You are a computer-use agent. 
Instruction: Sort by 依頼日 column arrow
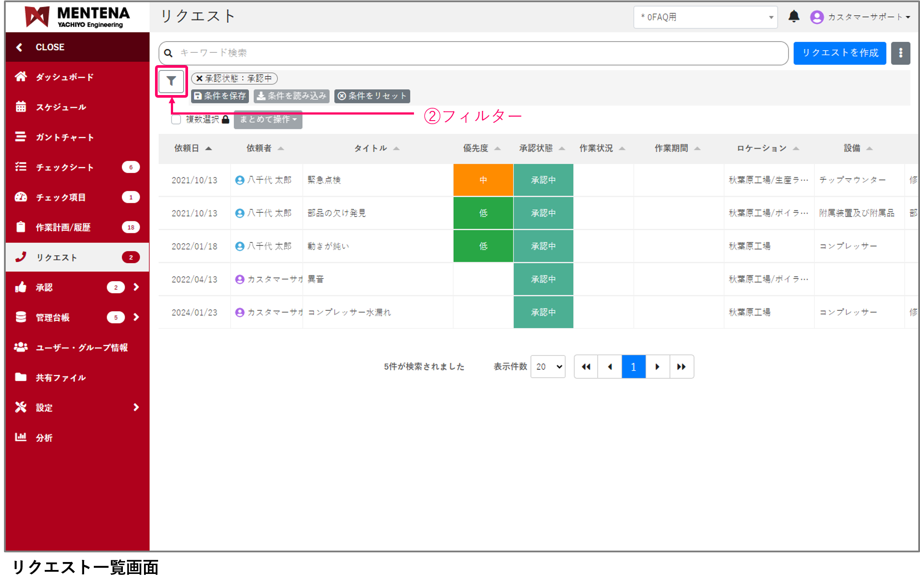click(209, 148)
